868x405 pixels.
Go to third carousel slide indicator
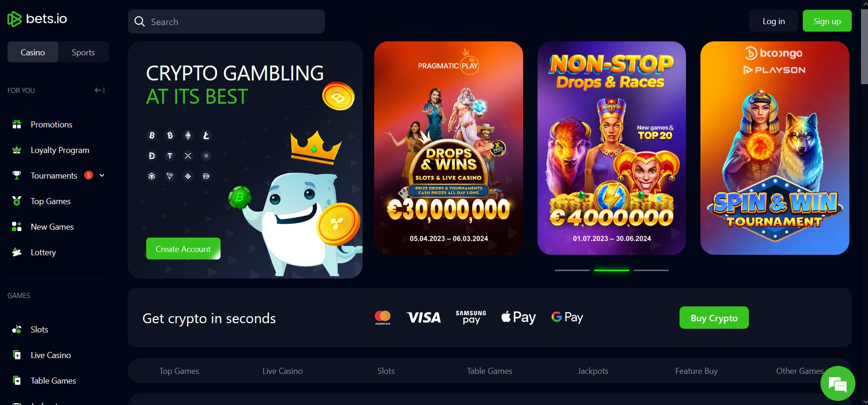click(x=651, y=270)
